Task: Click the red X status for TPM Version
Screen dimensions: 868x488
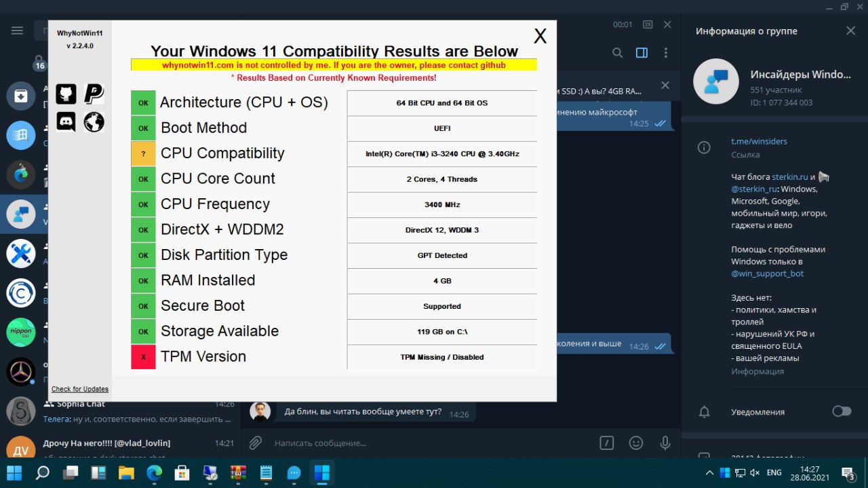Action: [143, 357]
